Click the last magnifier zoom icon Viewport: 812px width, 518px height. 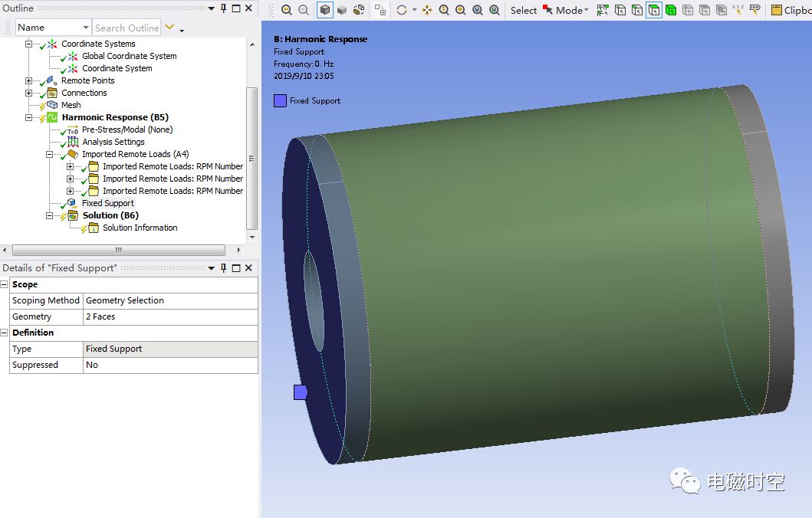(x=495, y=10)
